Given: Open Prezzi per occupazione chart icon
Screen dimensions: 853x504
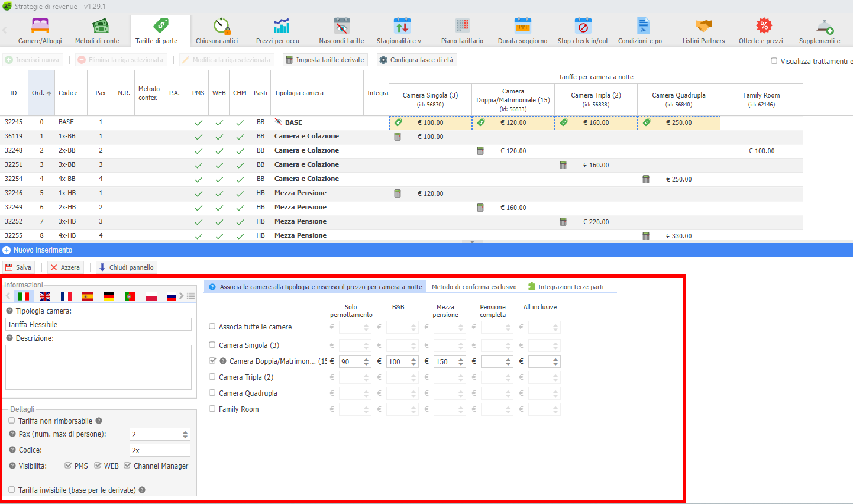Looking at the screenshot, I should click(x=281, y=26).
